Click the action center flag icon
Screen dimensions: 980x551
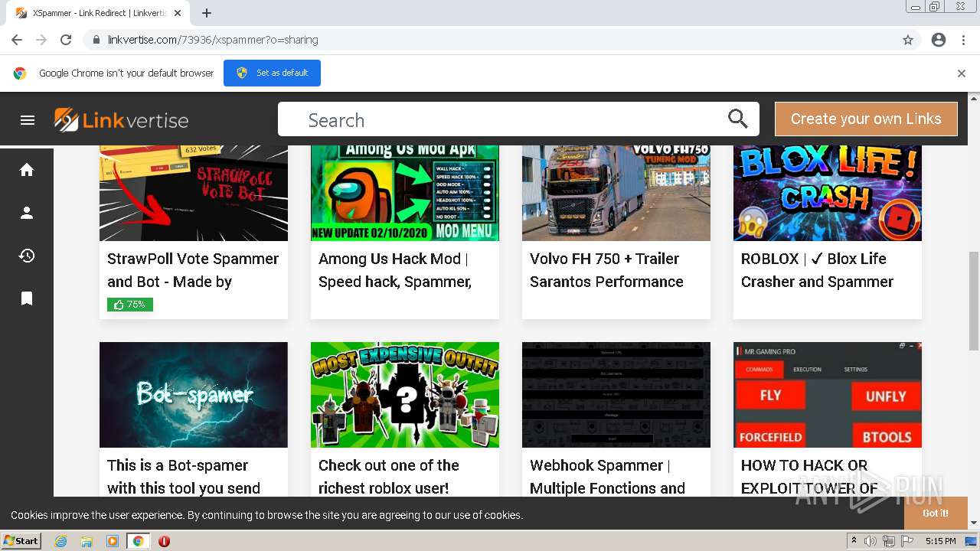[x=906, y=541]
